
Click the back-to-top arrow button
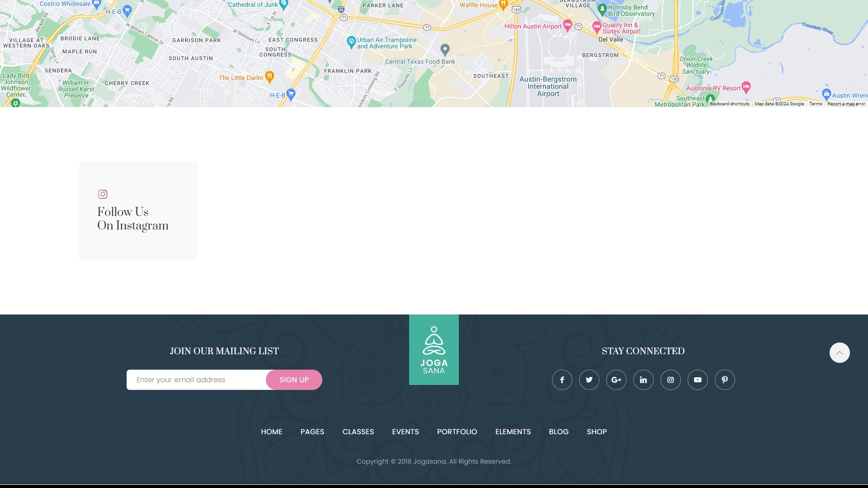[840, 353]
